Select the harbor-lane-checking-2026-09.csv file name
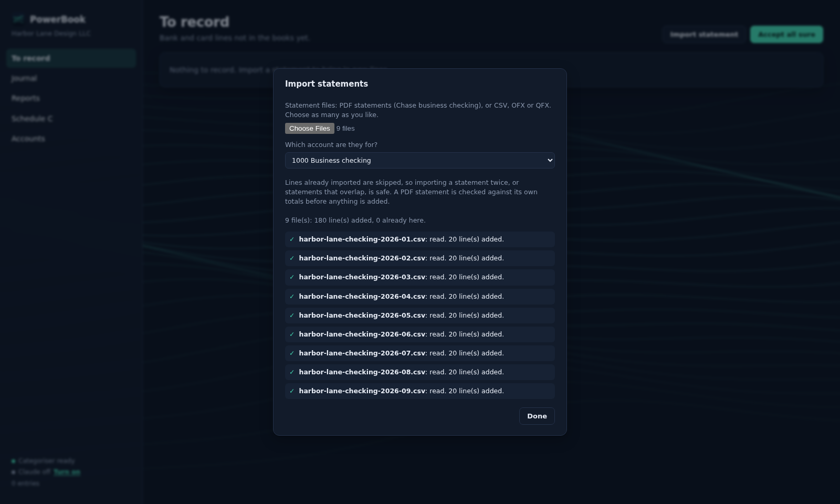 pos(362,391)
